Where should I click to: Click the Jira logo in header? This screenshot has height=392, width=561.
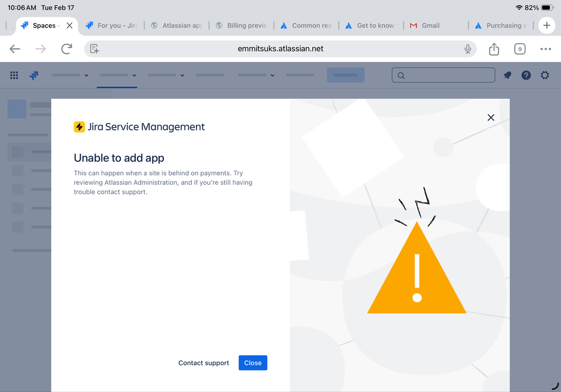(x=34, y=75)
